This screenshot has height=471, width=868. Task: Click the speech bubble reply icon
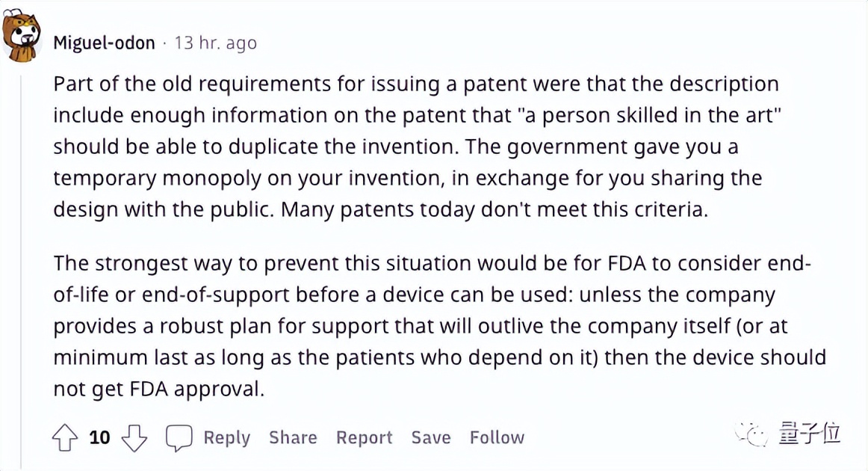coord(179,438)
